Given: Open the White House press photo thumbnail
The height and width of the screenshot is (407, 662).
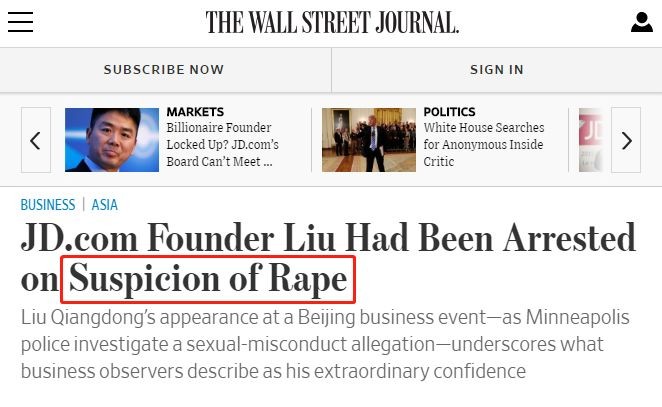Looking at the screenshot, I should click(368, 140).
